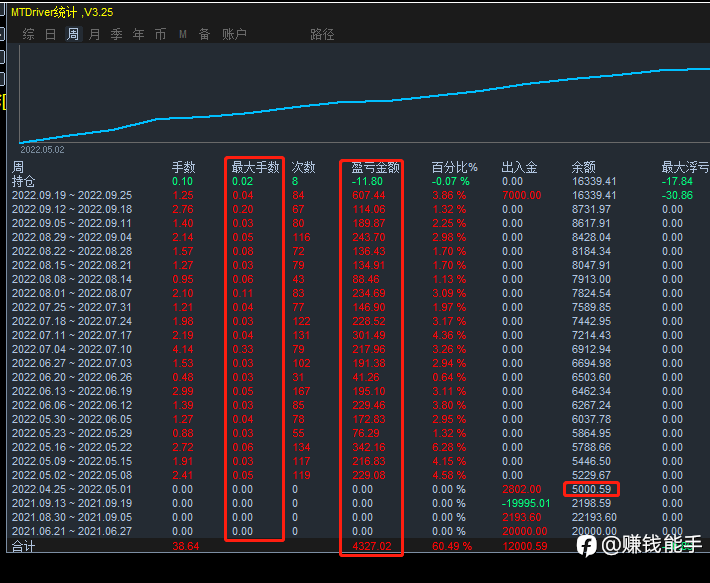Click the 5000.59 balance cell

591,490
